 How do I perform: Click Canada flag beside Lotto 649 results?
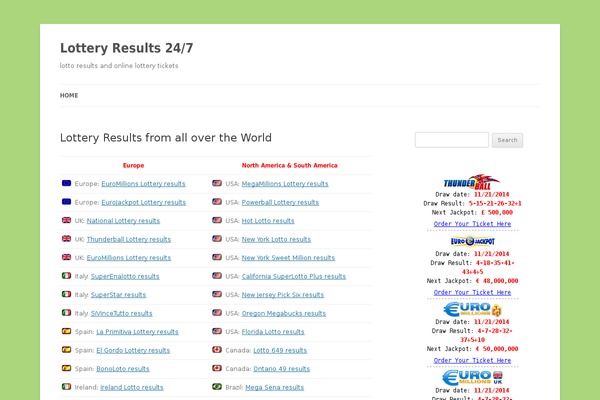(217, 349)
